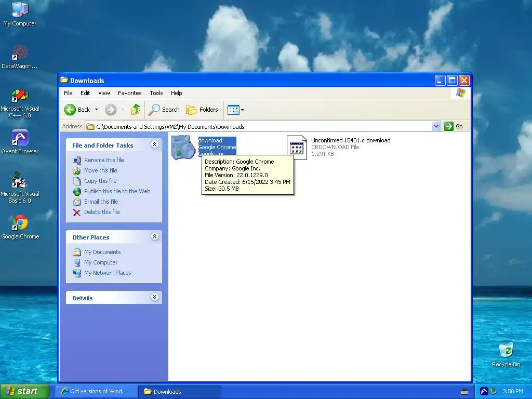Collapse the File and Folder Tasks panel
This screenshot has height=399, width=532.
click(x=154, y=144)
